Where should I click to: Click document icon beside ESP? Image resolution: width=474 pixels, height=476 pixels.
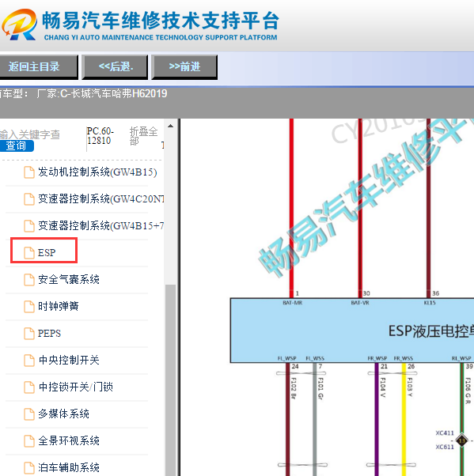29,252
